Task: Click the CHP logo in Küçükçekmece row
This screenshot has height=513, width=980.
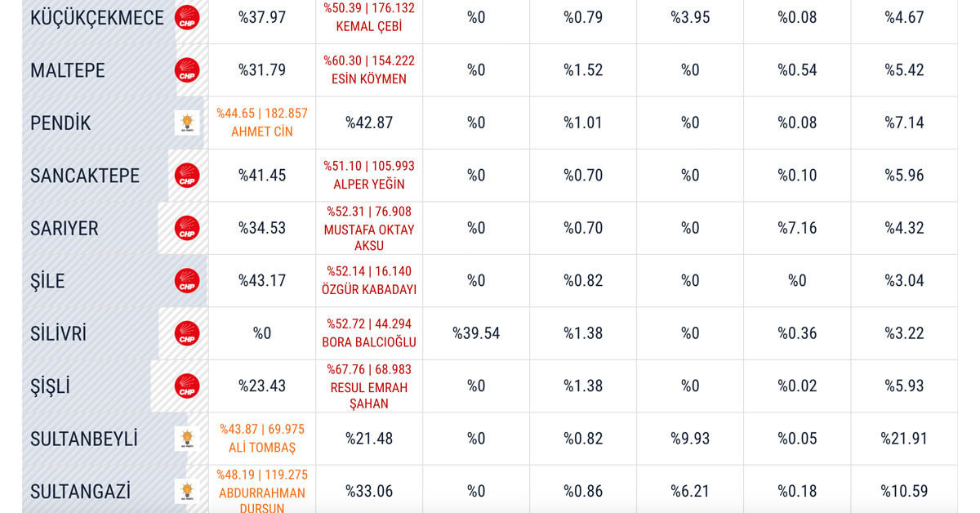Action: 187,17
